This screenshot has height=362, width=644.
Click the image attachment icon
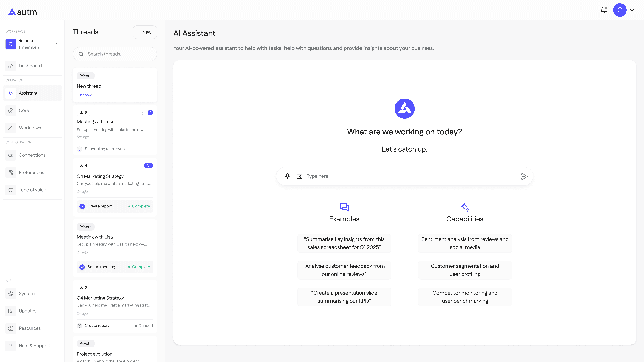coord(300,176)
